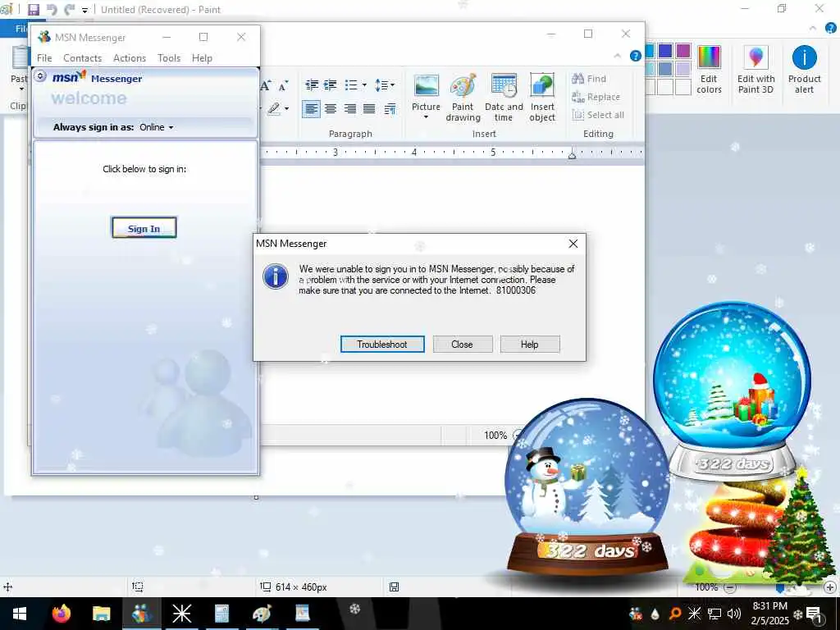
Task: Click the Sign In button
Action: [144, 228]
